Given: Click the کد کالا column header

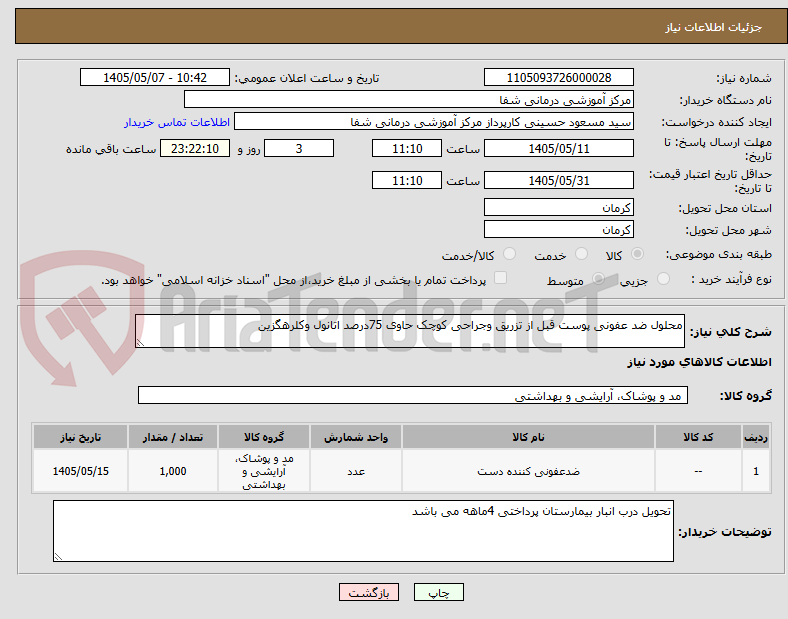Looking at the screenshot, I should click(698, 437).
